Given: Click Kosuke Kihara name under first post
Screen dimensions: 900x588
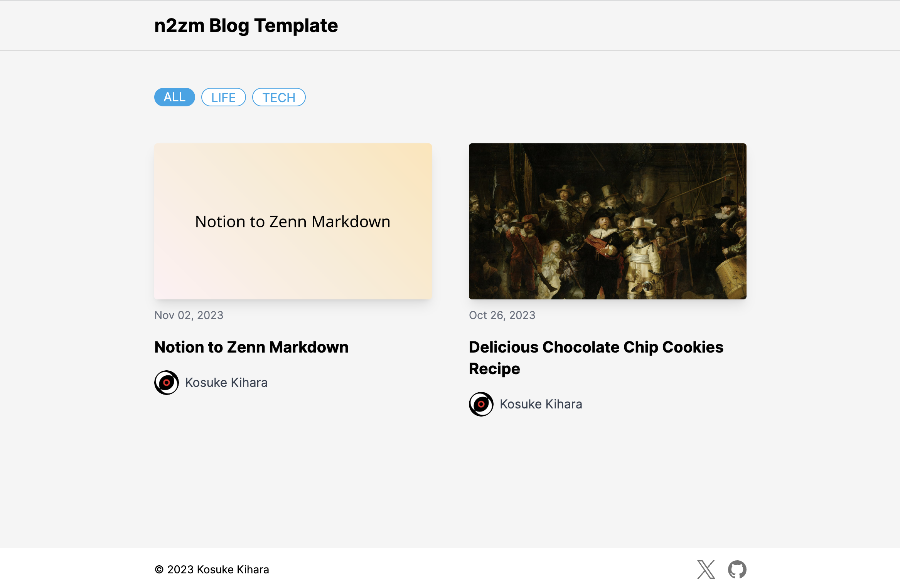Looking at the screenshot, I should [x=226, y=383].
